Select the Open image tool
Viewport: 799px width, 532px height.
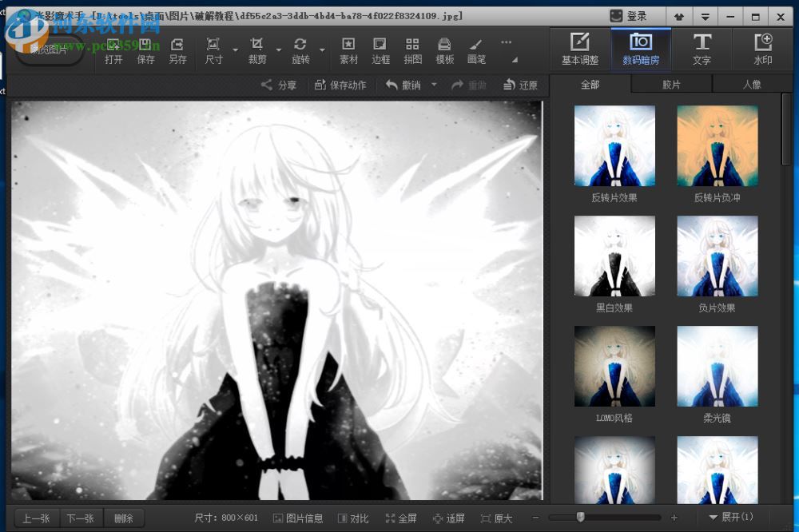click(112, 50)
